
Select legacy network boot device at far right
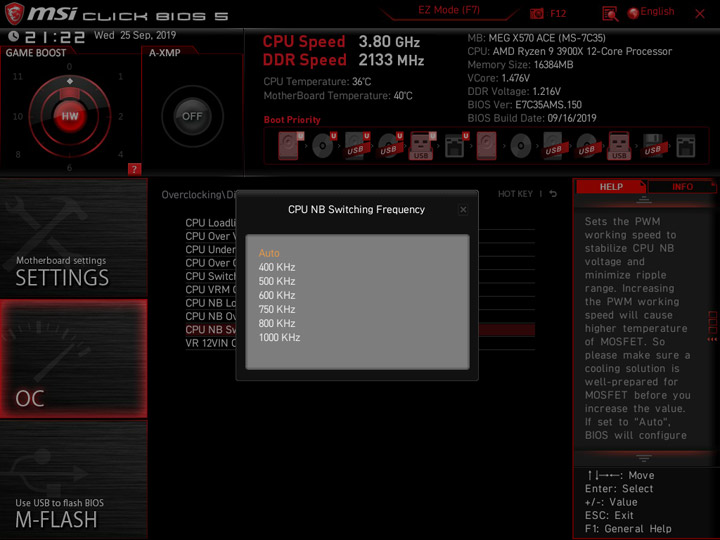click(x=686, y=146)
